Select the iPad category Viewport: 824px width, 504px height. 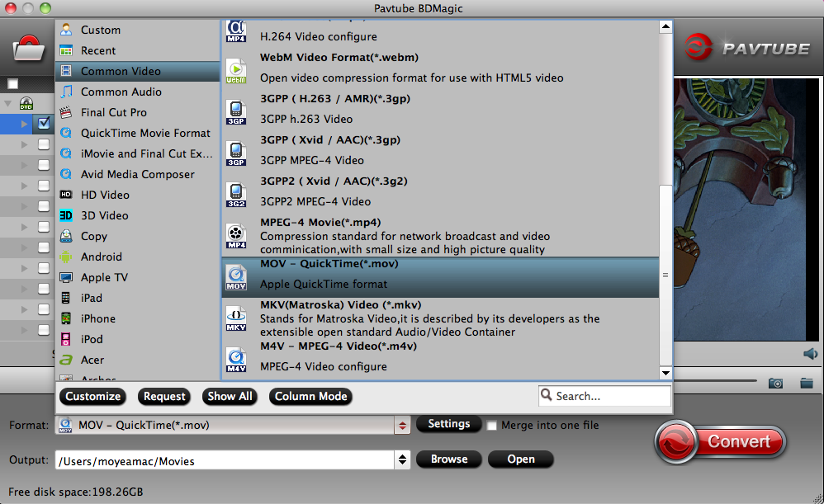tap(138, 298)
